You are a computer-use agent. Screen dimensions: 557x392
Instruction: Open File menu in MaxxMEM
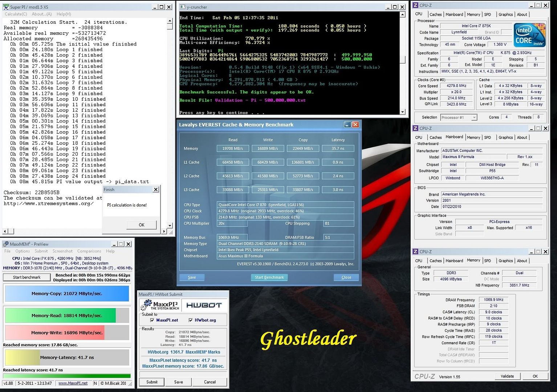[7, 251]
